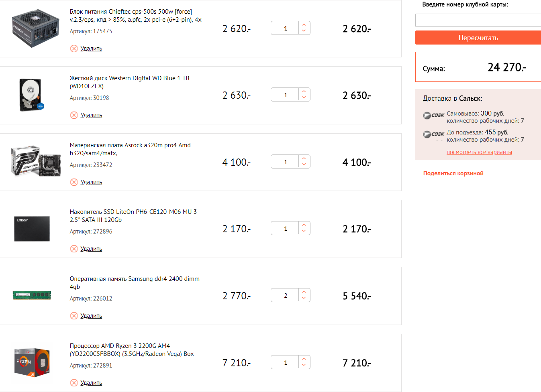Increase quantity of LiteOn SSD drive
The height and width of the screenshot is (392, 541).
304,225
